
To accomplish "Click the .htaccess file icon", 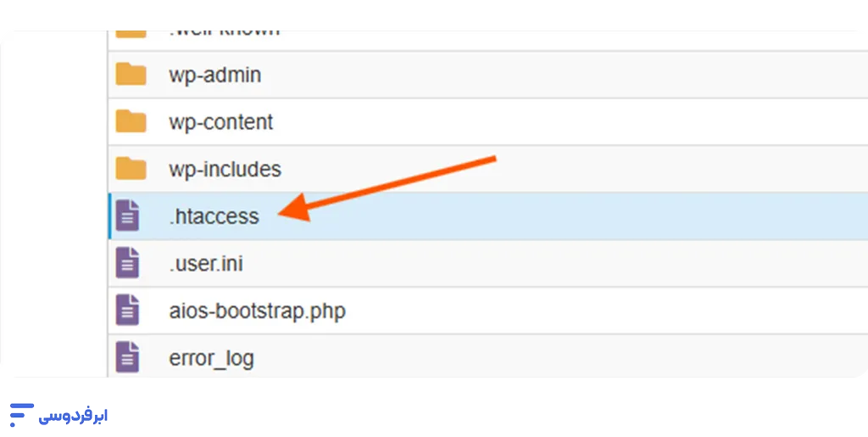I will pyautogui.click(x=127, y=216).
